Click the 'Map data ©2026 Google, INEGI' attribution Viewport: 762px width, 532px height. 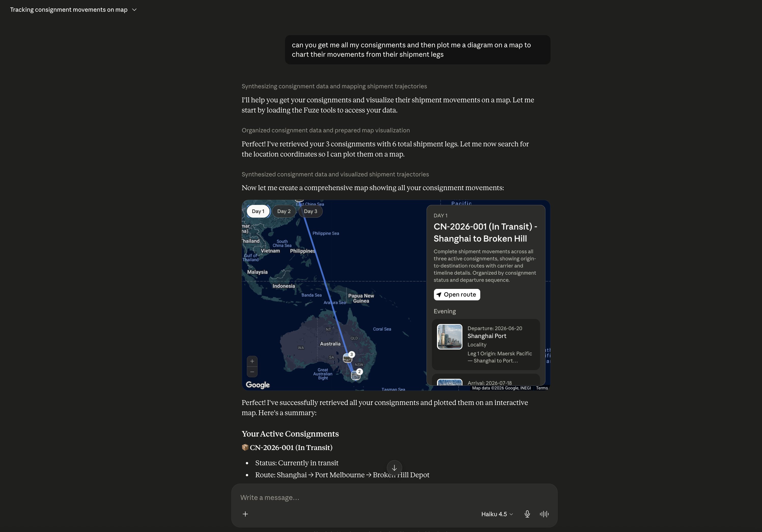(x=501, y=388)
